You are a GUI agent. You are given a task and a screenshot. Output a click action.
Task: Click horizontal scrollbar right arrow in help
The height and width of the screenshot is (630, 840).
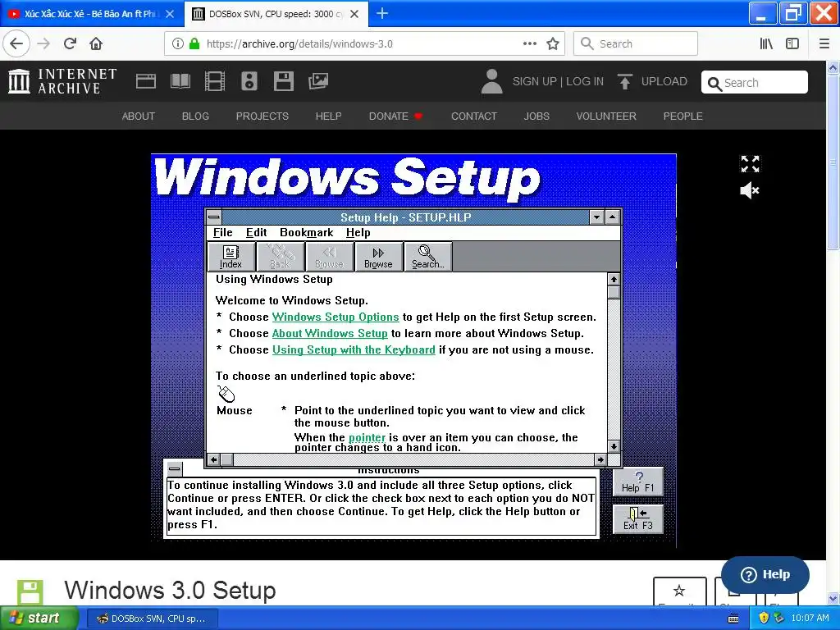click(x=600, y=459)
